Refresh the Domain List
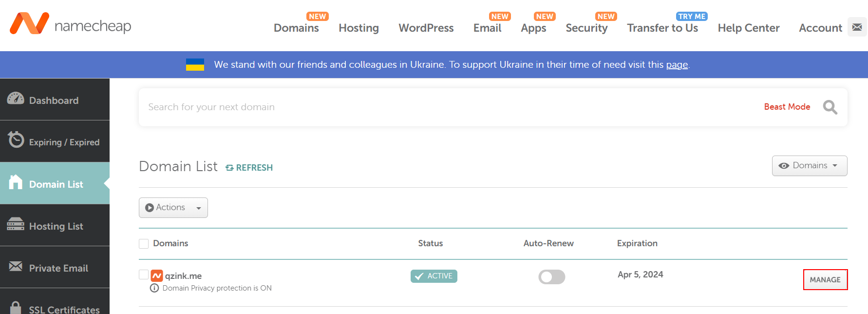The height and width of the screenshot is (314, 868). click(x=249, y=168)
